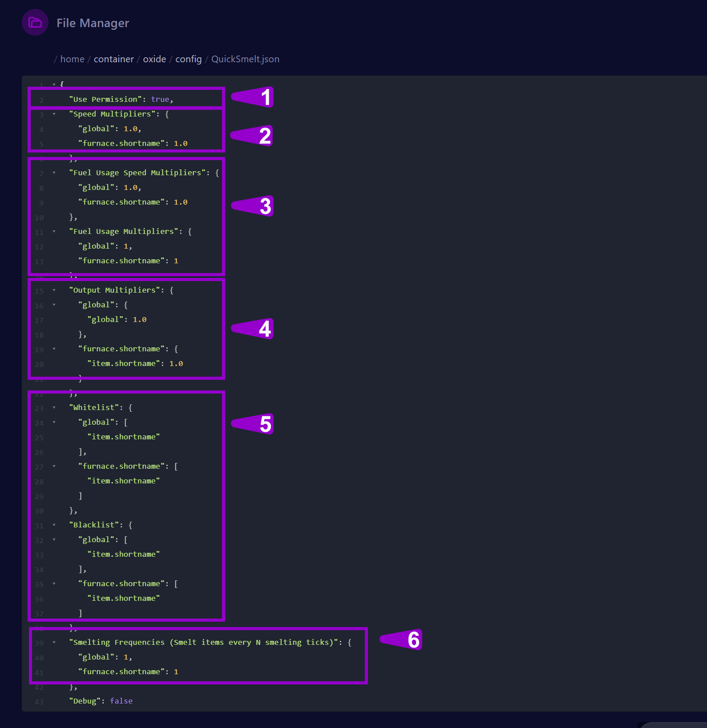
Task: Collapse the root object fold arrow on line 1
Action: [54, 84]
